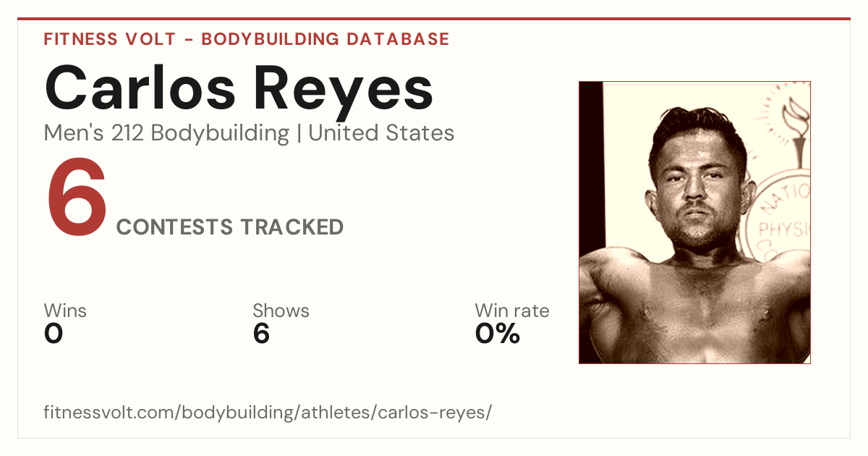Image resolution: width=868 pixels, height=456 pixels.
Task: Click the torch emblem in the photo
Action: (796, 130)
